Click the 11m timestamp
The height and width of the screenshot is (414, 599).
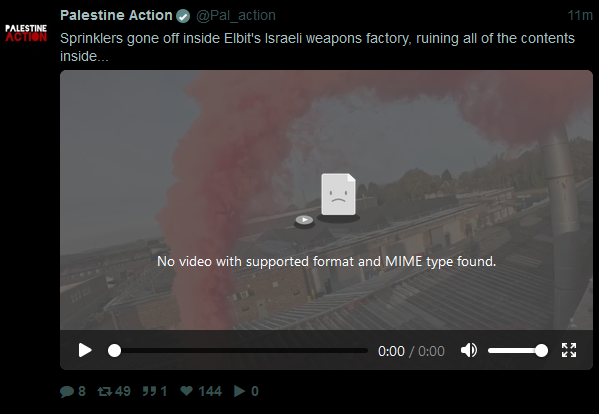[x=580, y=15]
